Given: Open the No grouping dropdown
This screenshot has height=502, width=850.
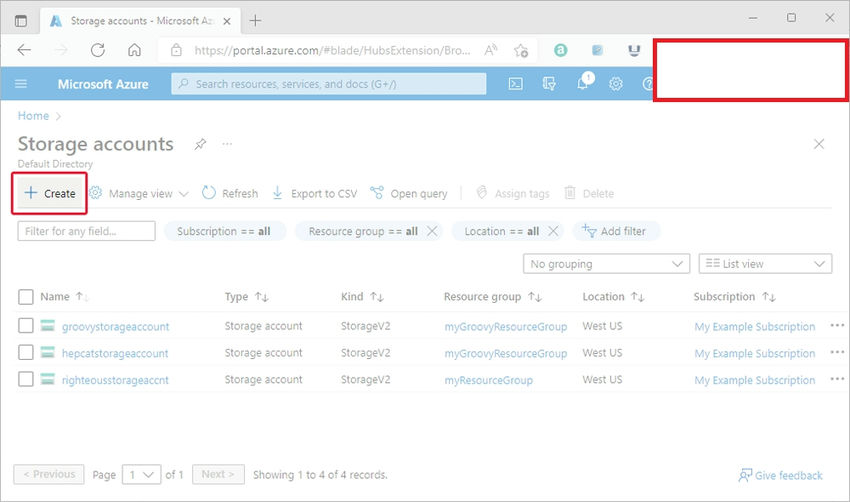Looking at the screenshot, I should (606, 264).
